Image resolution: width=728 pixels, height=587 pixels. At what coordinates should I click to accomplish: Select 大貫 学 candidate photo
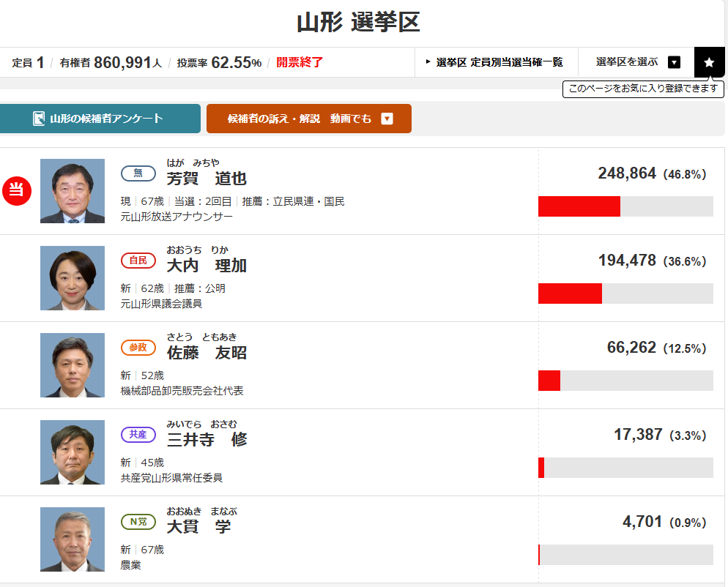point(73,539)
